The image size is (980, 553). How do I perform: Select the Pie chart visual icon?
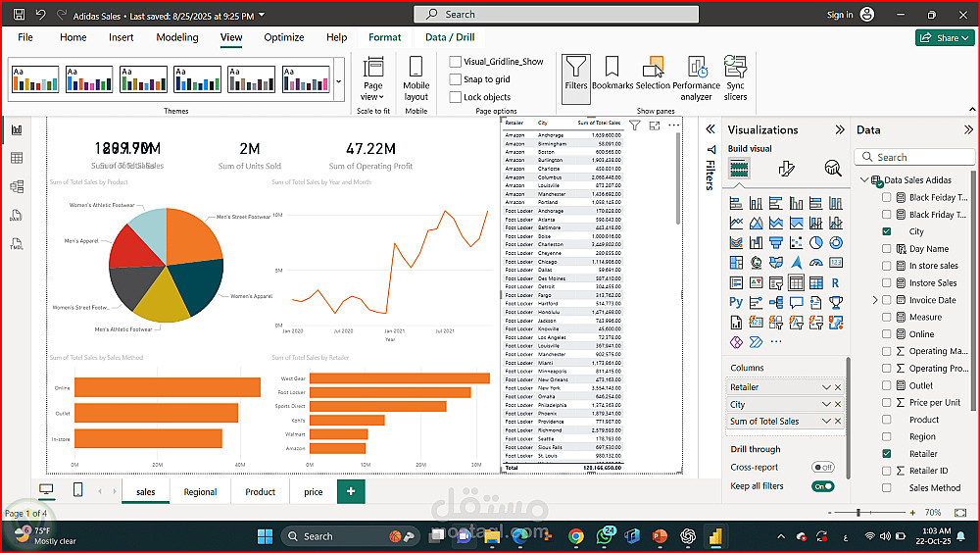point(815,243)
